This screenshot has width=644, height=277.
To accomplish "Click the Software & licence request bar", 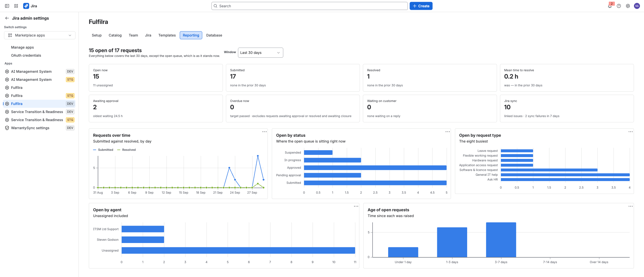I will coord(549,170).
